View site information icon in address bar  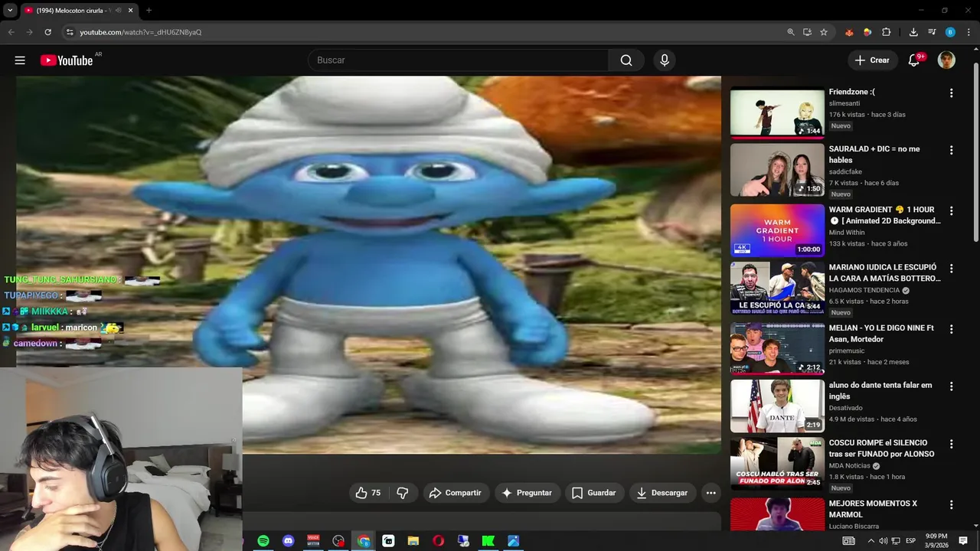click(70, 32)
